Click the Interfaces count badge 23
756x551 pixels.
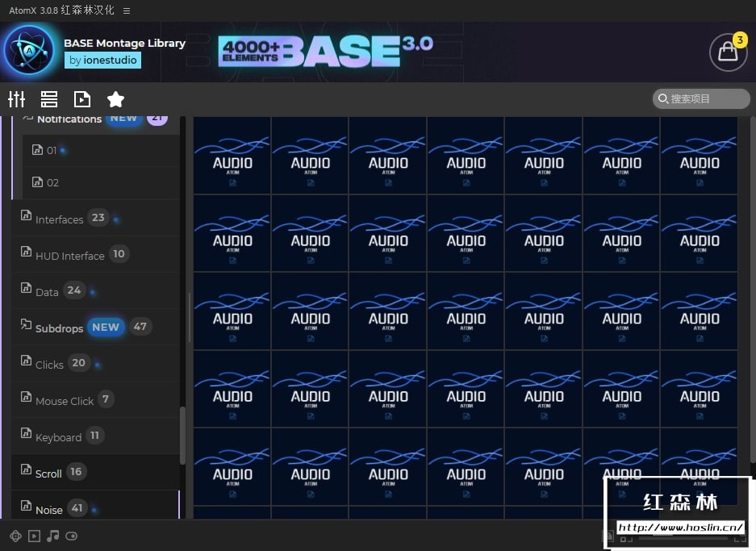click(98, 218)
